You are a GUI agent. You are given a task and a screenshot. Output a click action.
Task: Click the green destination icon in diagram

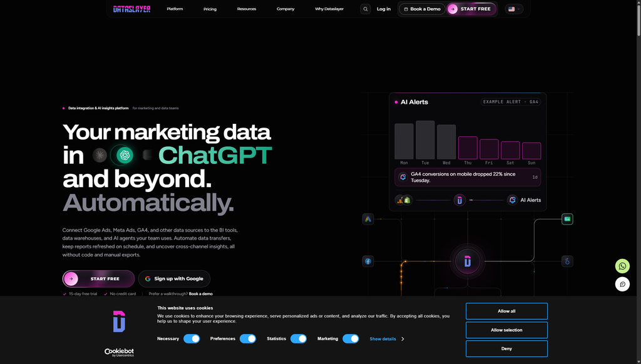pos(567,220)
